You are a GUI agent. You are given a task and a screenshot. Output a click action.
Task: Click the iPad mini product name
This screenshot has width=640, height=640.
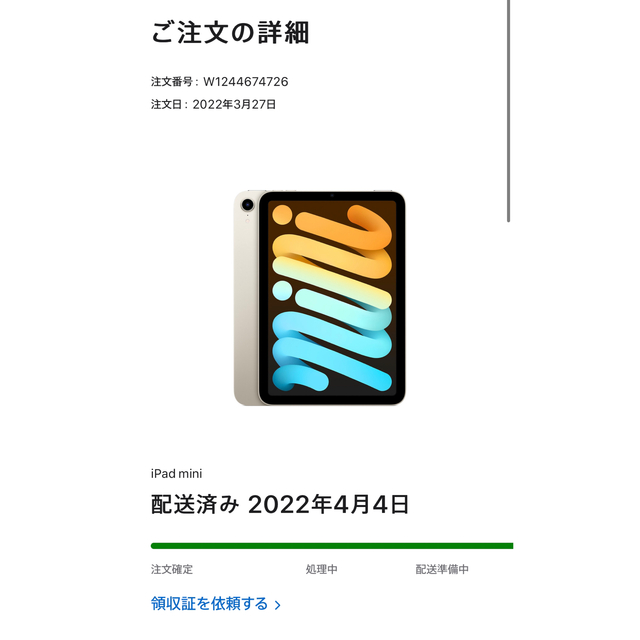(x=176, y=473)
